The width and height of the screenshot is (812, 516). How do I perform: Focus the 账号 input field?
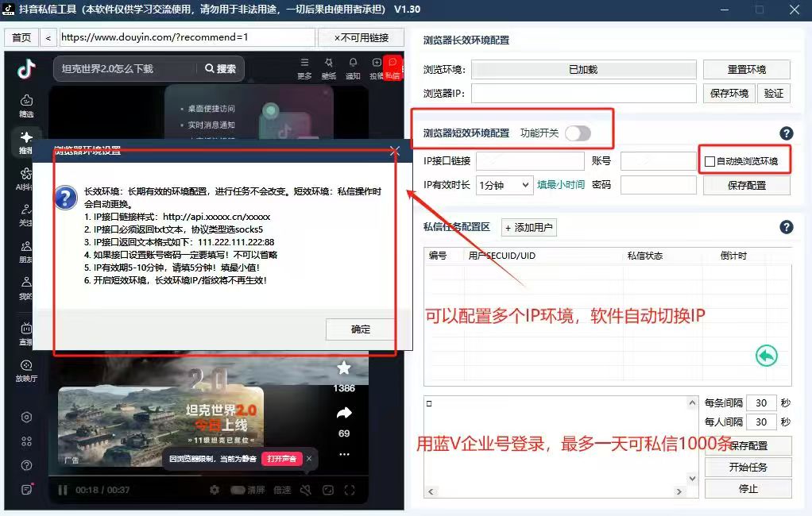[x=658, y=161]
